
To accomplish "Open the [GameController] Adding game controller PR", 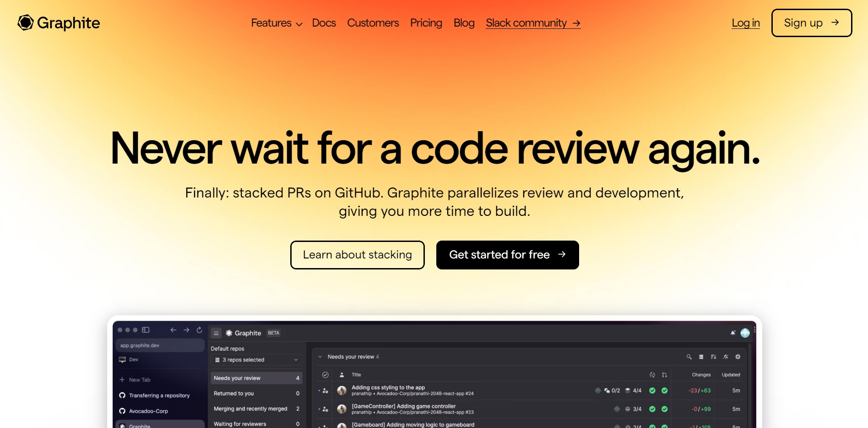I will [404, 406].
